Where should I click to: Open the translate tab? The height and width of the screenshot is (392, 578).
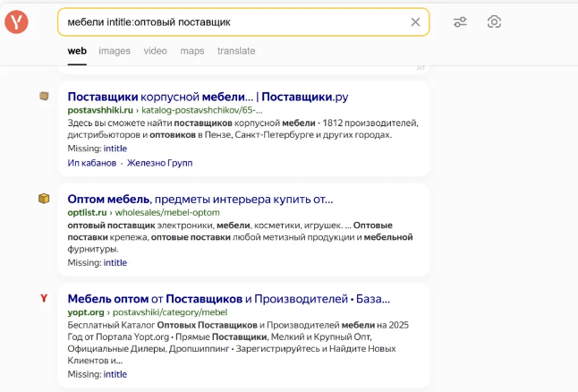click(x=235, y=51)
